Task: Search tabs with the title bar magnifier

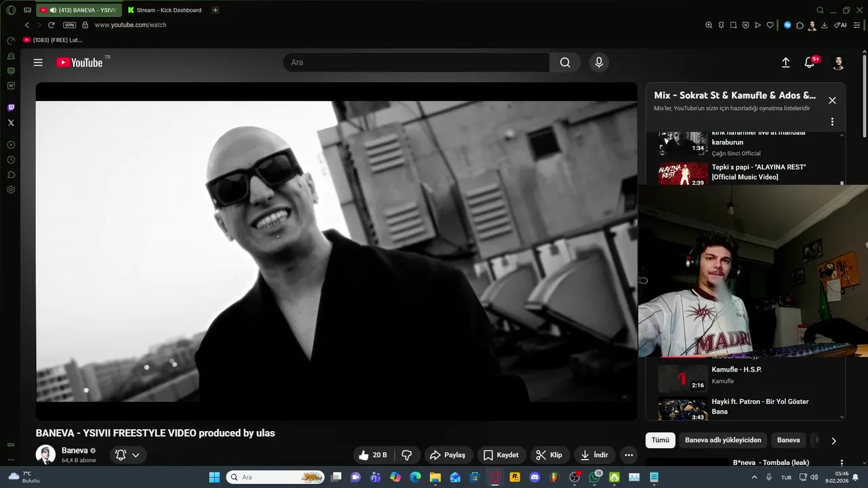Action: pyautogui.click(x=820, y=10)
